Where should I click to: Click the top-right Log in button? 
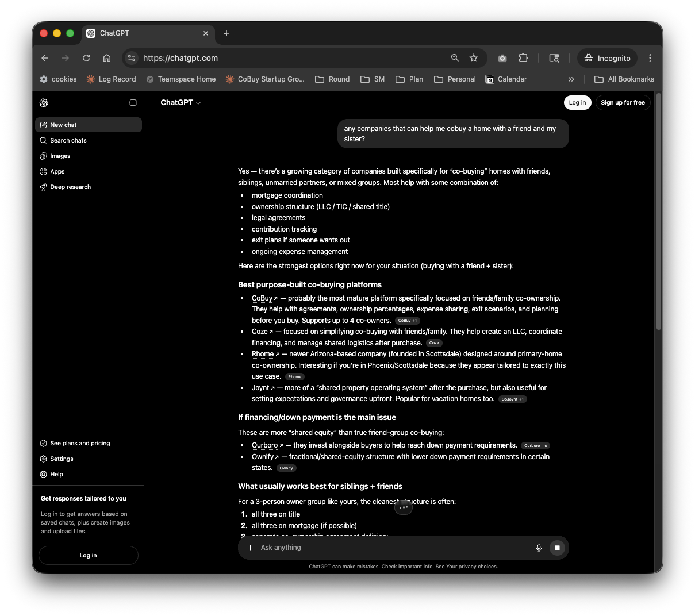(x=577, y=102)
